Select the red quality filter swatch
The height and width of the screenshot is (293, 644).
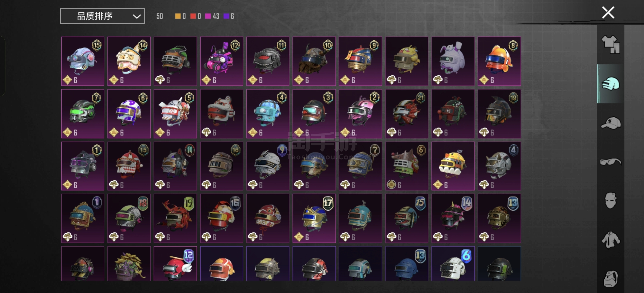tap(193, 16)
